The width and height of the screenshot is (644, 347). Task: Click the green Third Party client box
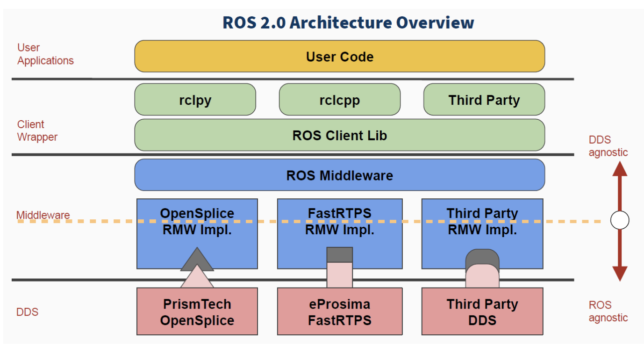[484, 100]
